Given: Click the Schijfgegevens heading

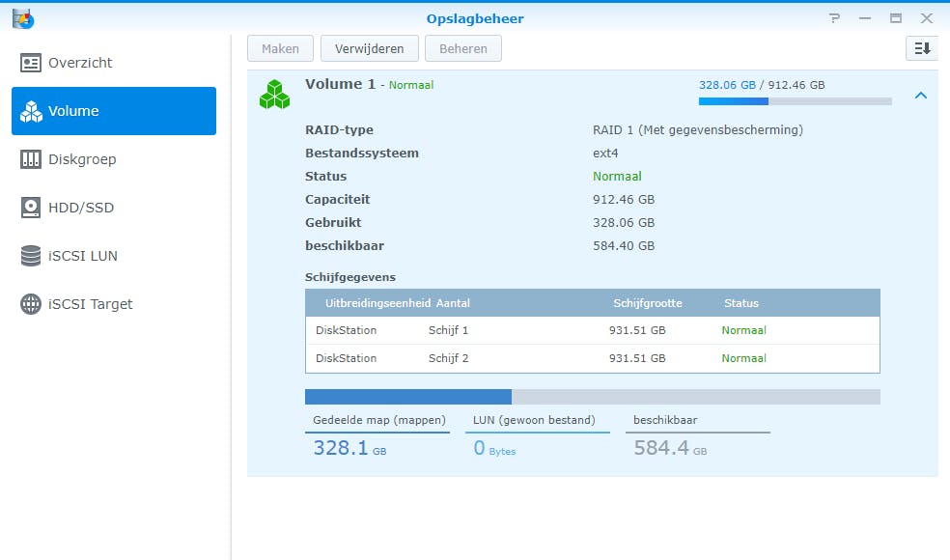Looking at the screenshot, I should [x=350, y=277].
